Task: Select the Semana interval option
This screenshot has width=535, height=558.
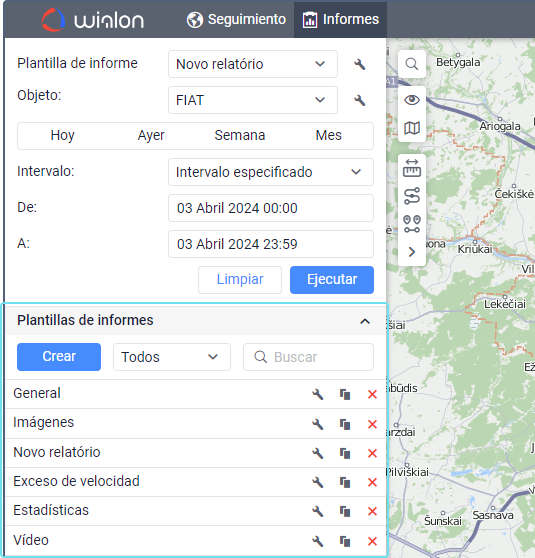Action: click(x=240, y=136)
